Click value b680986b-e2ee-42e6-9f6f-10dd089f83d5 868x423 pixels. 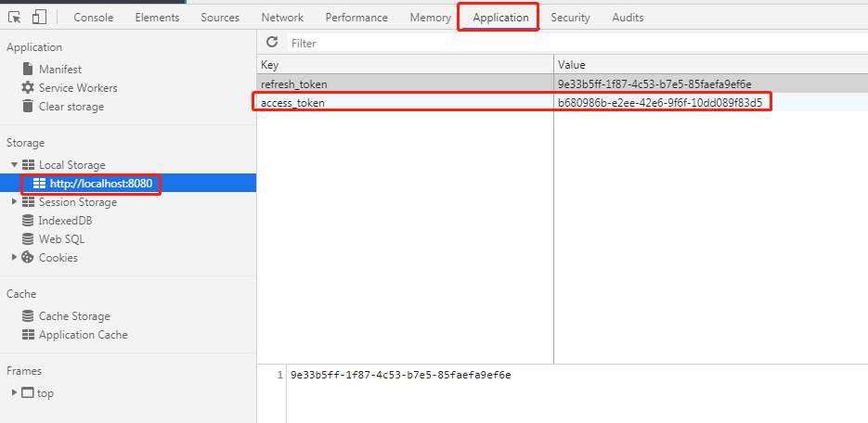pos(660,102)
